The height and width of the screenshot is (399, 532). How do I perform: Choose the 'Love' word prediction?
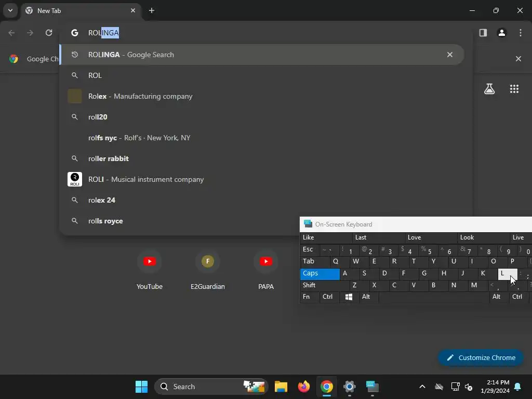point(431,237)
